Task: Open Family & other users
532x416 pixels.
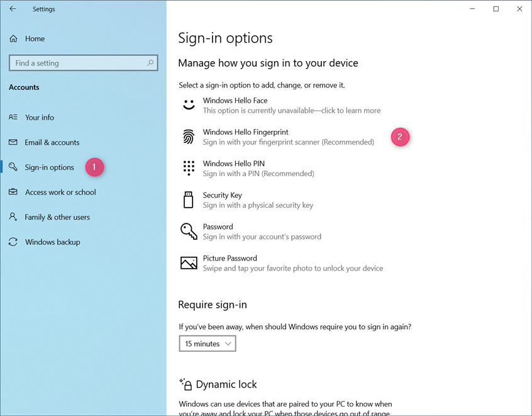Action: tap(57, 217)
